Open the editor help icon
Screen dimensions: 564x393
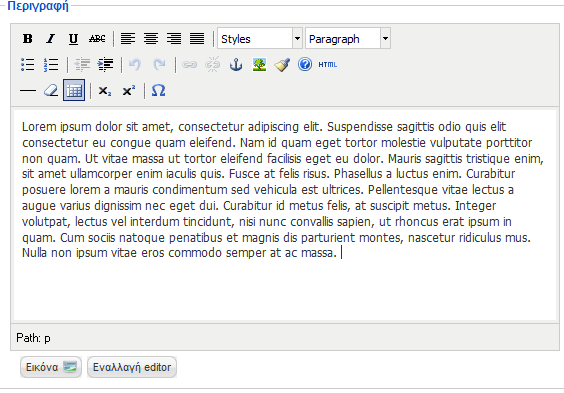305,65
